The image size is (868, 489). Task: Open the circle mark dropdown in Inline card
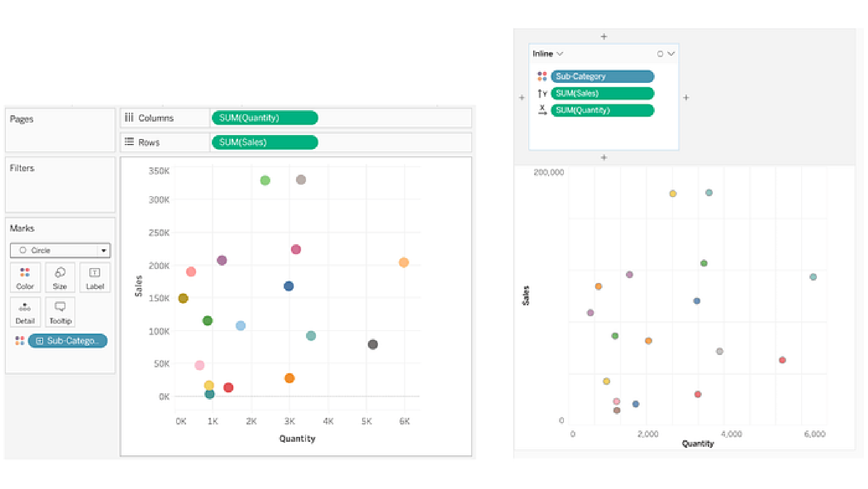tap(666, 54)
